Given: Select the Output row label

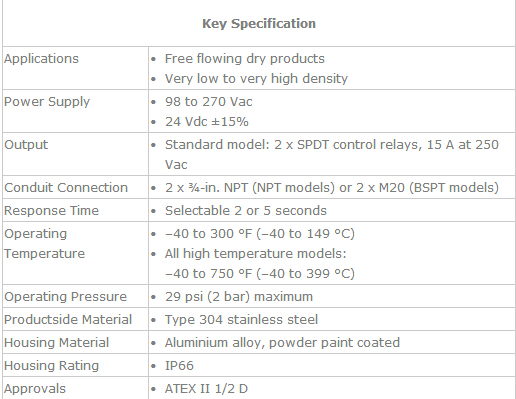Looking at the screenshot, I should point(26,145).
